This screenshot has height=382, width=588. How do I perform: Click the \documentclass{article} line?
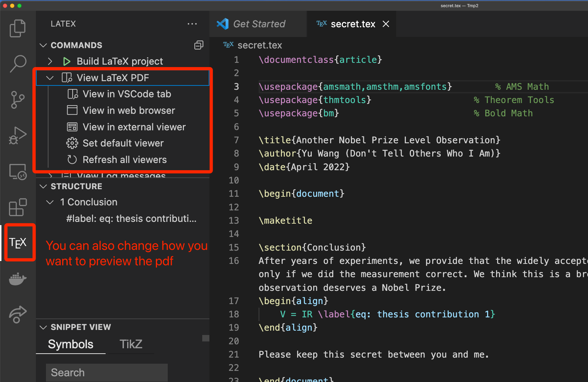pyautogui.click(x=320, y=60)
